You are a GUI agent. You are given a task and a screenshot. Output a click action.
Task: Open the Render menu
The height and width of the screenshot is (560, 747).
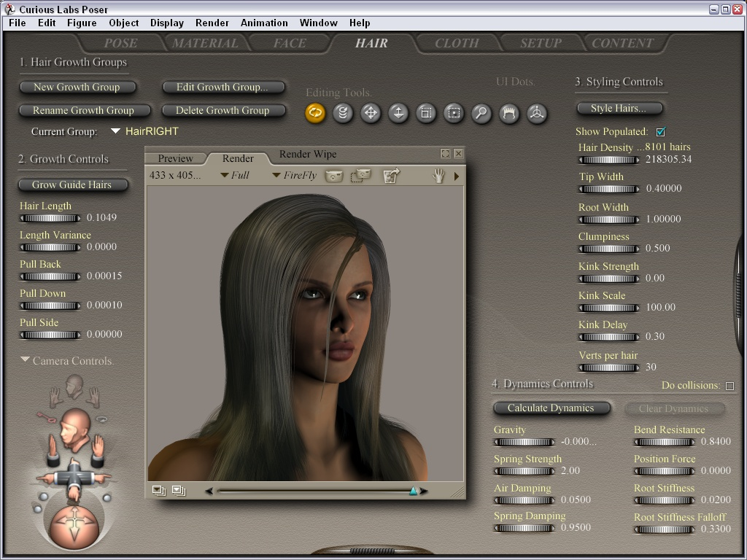tap(212, 23)
